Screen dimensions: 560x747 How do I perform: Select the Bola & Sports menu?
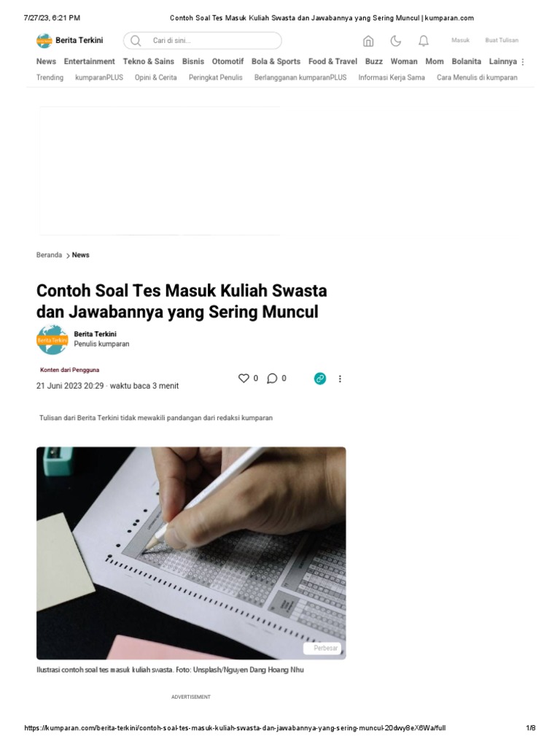tap(276, 61)
